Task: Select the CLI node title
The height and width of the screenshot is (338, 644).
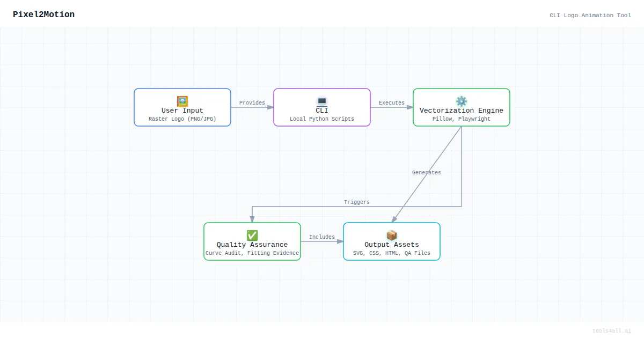Action: pos(322,111)
